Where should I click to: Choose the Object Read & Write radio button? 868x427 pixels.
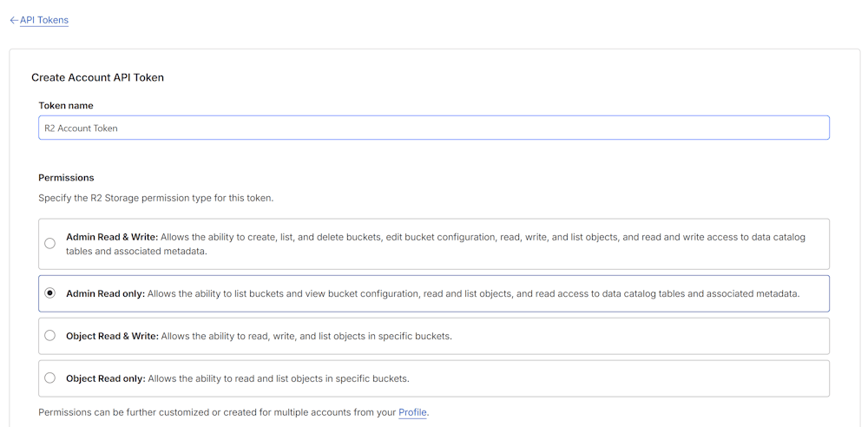tap(50, 336)
